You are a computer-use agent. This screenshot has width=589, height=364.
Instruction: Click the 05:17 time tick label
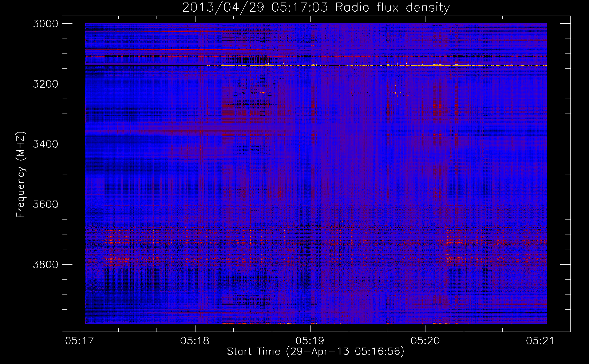(x=79, y=341)
